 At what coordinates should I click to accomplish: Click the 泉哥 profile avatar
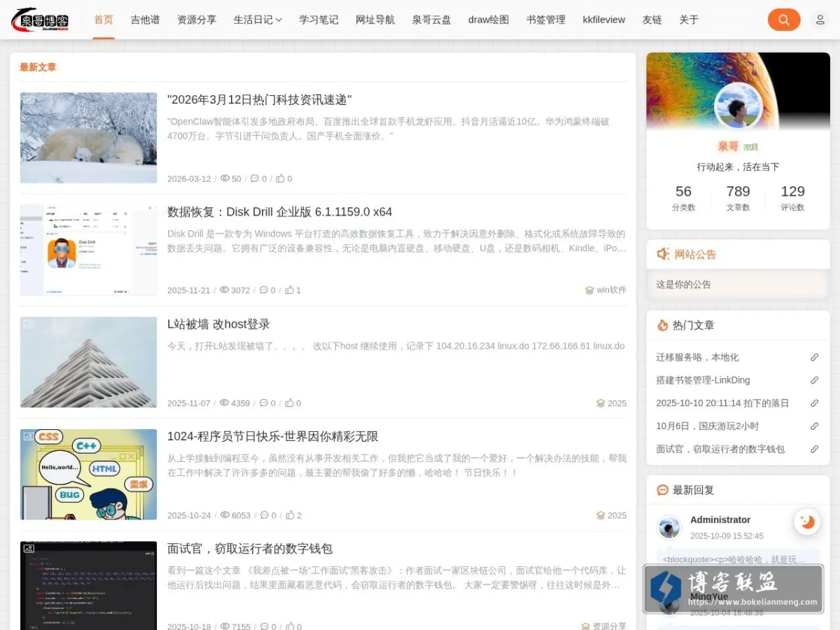click(x=738, y=106)
